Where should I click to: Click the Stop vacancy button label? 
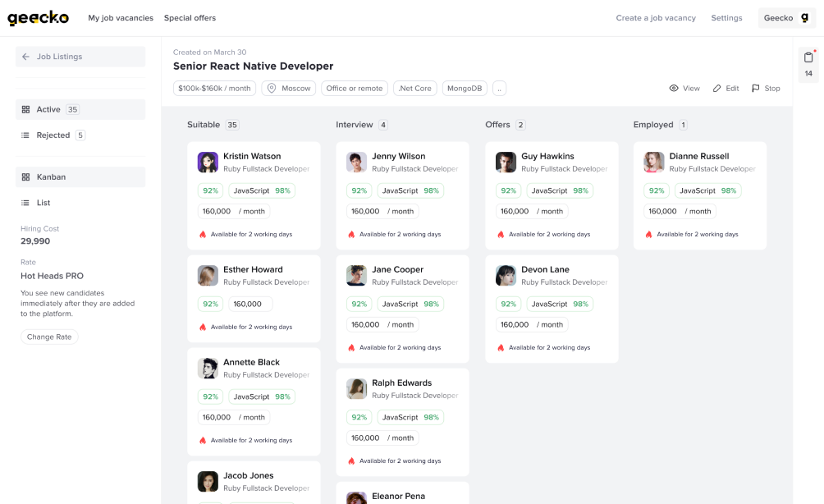point(772,89)
